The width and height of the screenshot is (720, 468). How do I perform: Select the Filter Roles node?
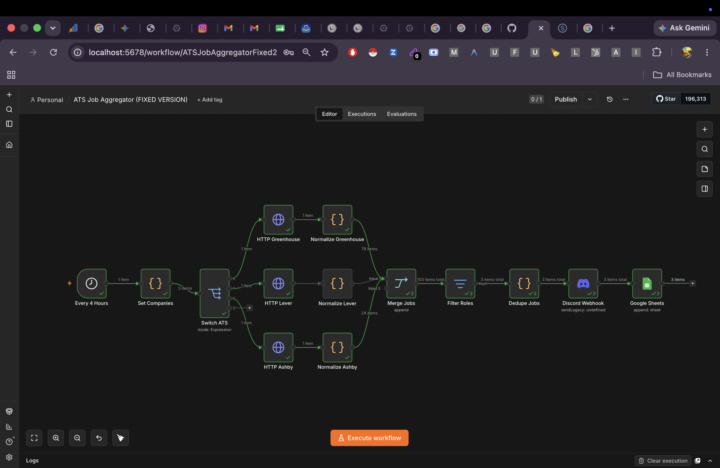click(x=460, y=284)
